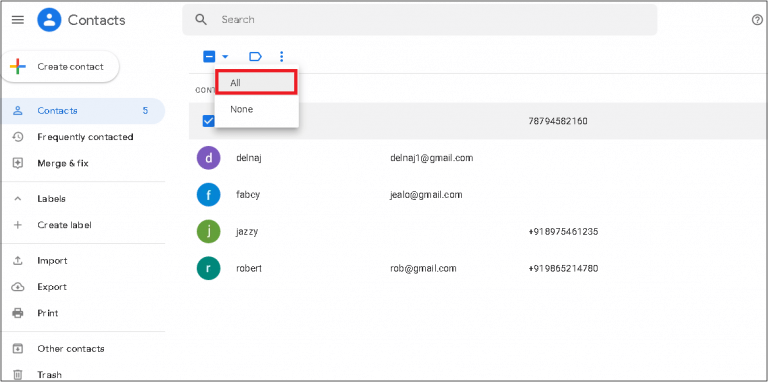Viewport: 768px width, 382px height.
Task: Click the multicolor plus icon
Action: click(x=18, y=67)
